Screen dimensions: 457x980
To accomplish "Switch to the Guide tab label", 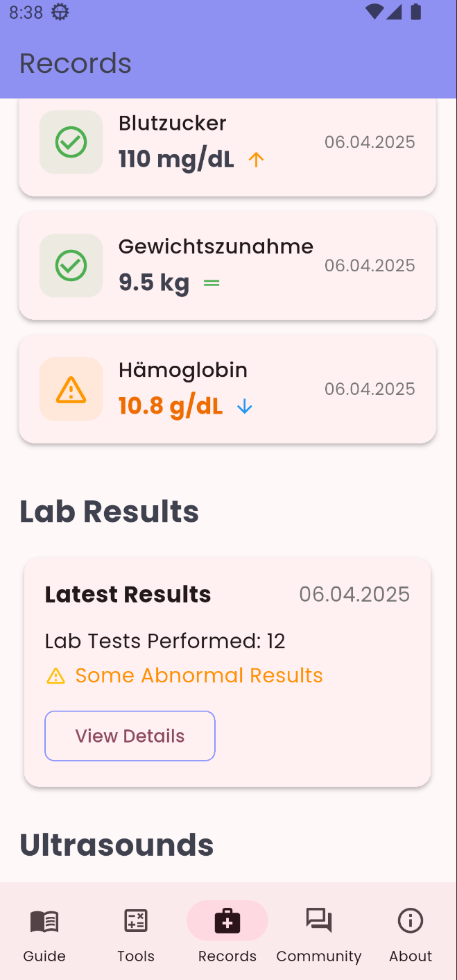I will [x=44, y=956].
